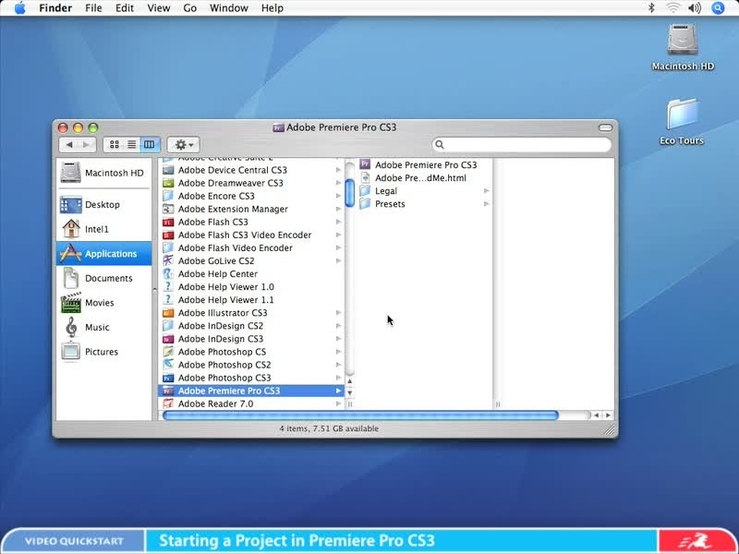Select Adobe Help Center item

[x=252, y=273]
